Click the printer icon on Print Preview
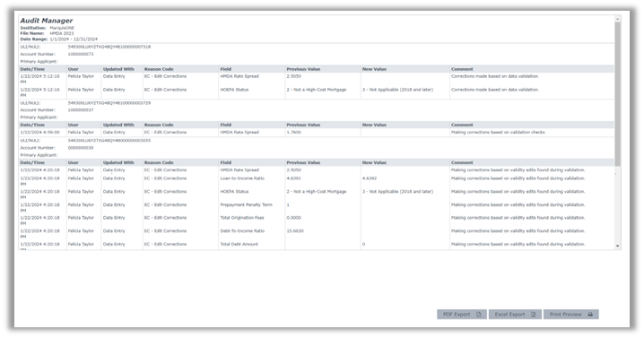 point(590,314)
